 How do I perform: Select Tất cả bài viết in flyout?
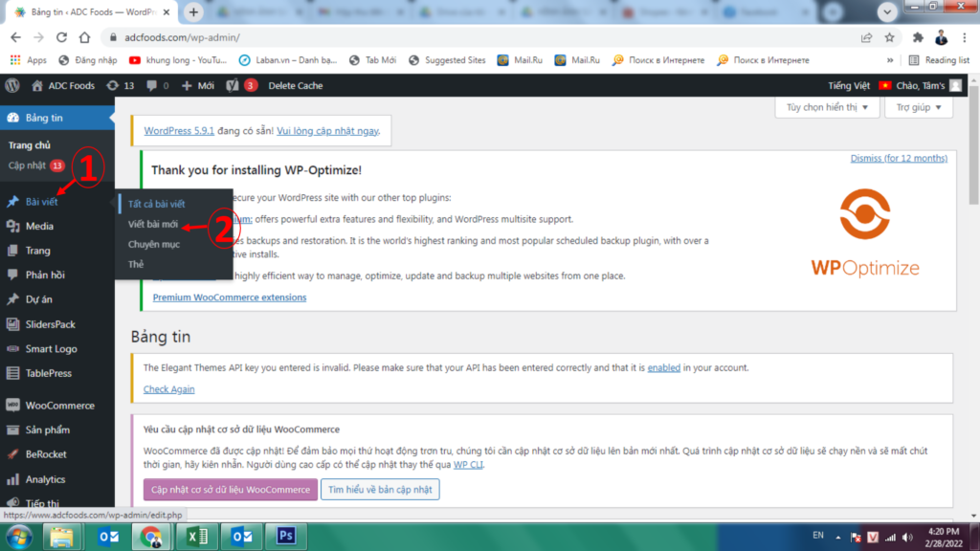coord(156,204)
